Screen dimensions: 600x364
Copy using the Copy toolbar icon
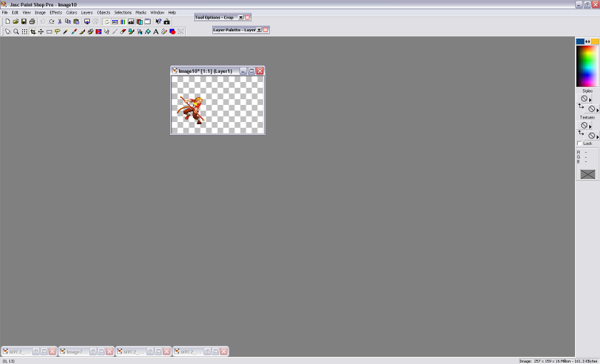click(68, 21)
